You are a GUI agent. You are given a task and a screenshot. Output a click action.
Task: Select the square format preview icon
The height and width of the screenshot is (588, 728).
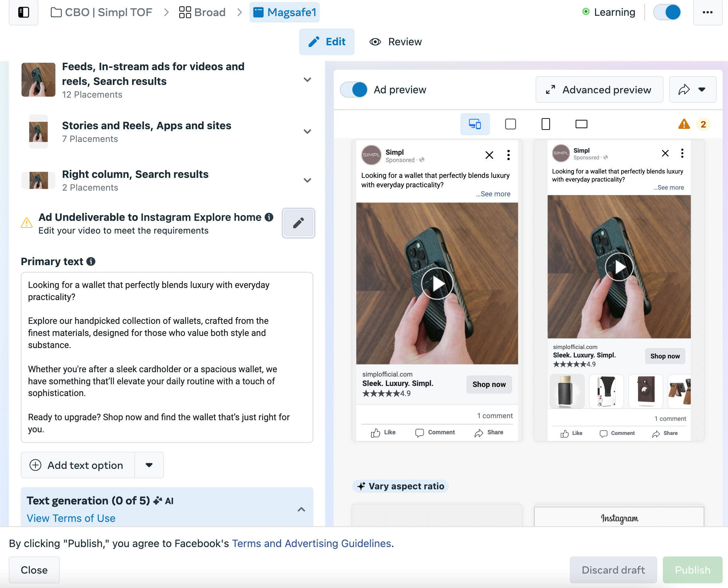(x=510, y=124)
